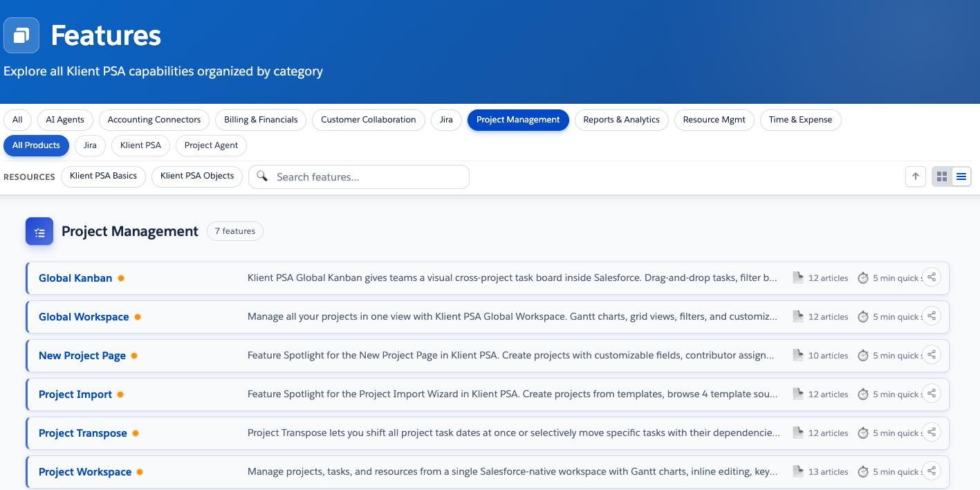Viewport: 980px width, 490px height.
Task: Click the stopwatch icon in Global Workspace row
Action: (x=863, y=316)
